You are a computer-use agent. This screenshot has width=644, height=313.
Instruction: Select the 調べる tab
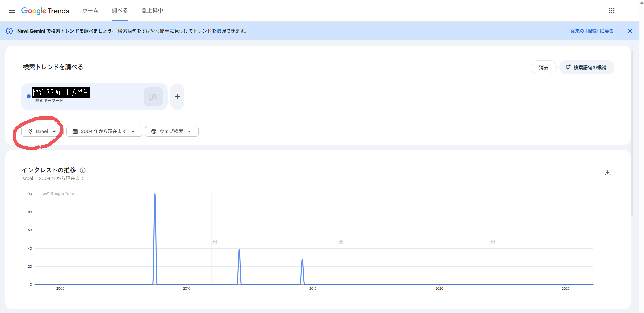(x=120, y=11)
